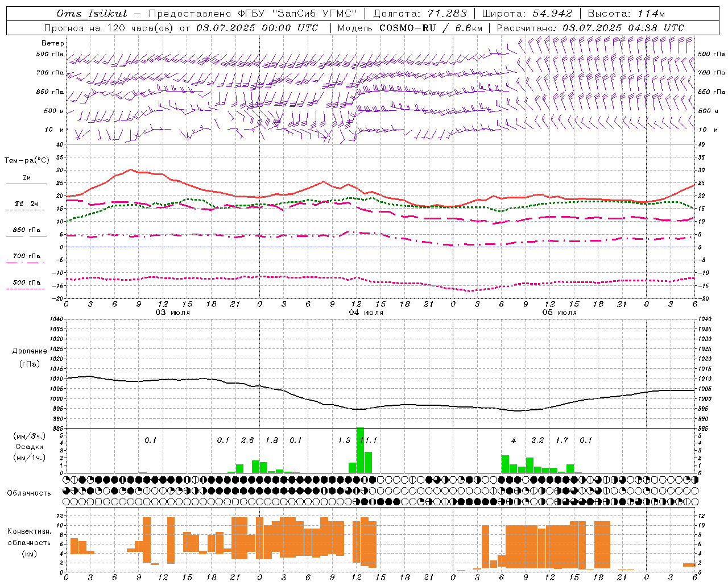The width and height of the screenshot is (728, 582).
Task: Click the red '2м' temperature legend entry
Action: 27,178
